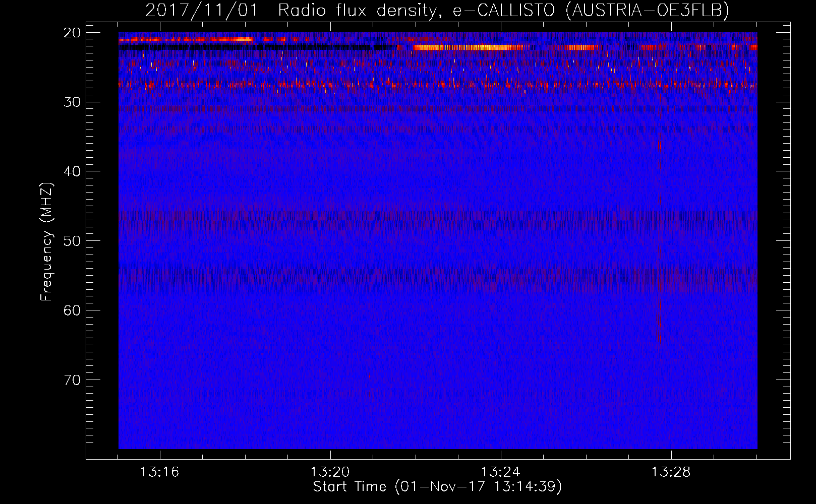
Task: Click the 13:24 time tick label
Action: coord(500,472)
